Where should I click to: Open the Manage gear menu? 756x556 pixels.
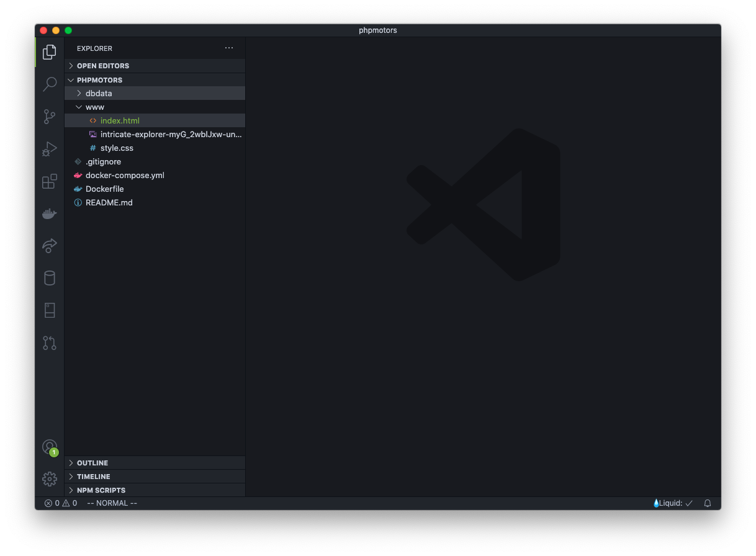pyautogui.click(x=50, y=479)
